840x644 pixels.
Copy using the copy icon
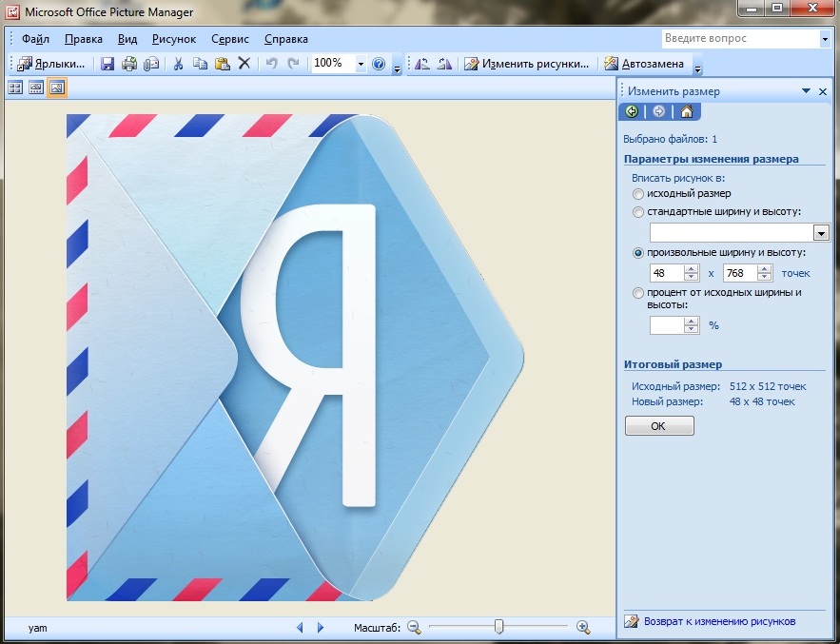click(201, 64)
